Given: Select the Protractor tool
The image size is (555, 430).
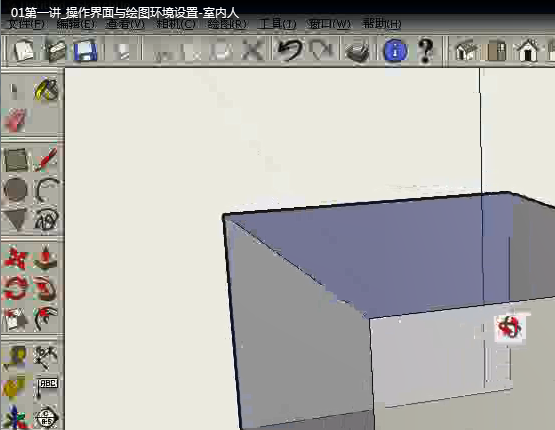Looking at the screenshot, I should [x=15, y=387].
